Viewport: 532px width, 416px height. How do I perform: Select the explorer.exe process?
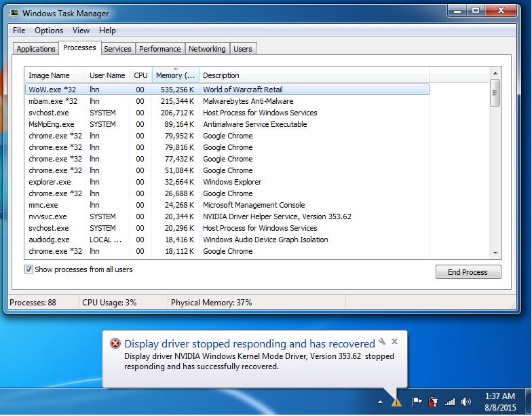tap(227, 182)
